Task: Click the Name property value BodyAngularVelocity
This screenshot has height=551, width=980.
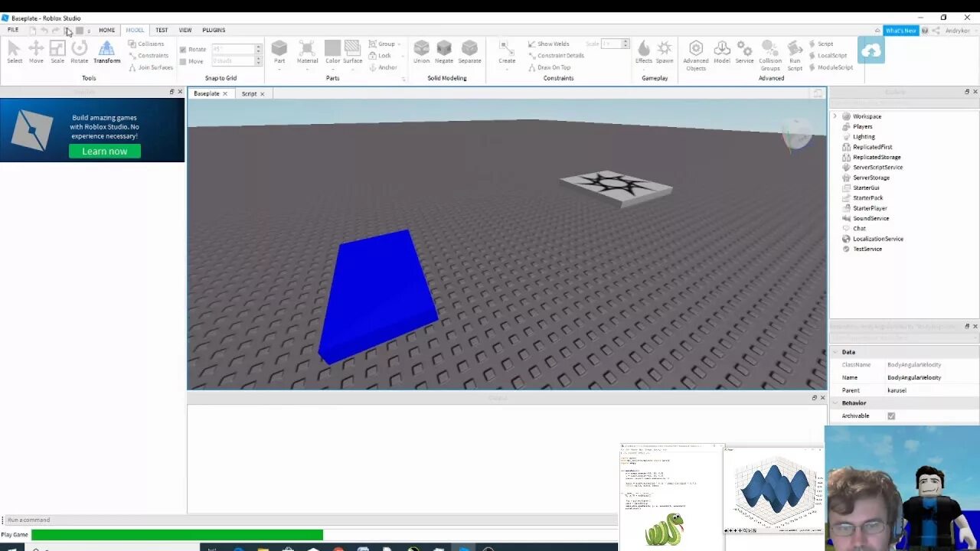Action: 913,377
